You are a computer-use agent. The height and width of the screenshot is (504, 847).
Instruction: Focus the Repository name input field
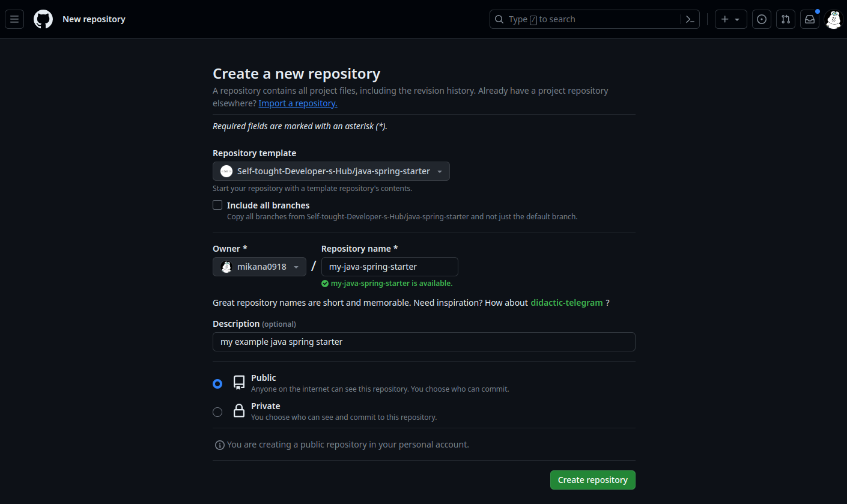[x=390, y=267]
